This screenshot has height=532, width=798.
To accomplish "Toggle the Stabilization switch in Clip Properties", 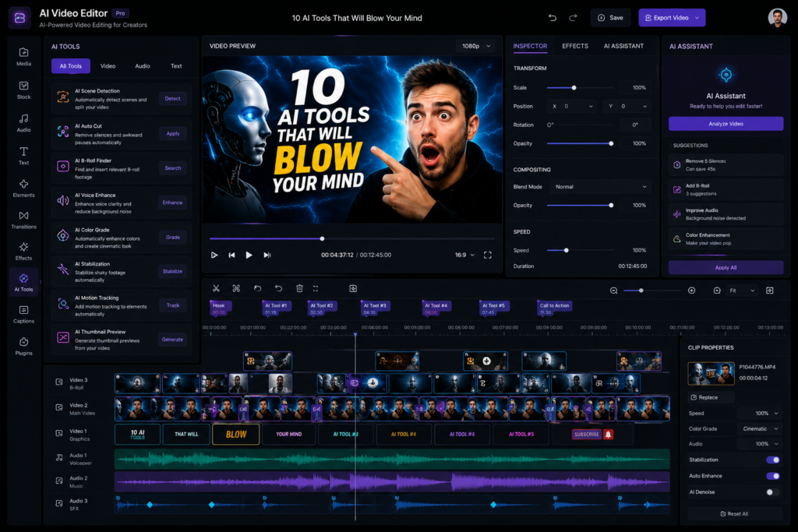I will [772, 460].
